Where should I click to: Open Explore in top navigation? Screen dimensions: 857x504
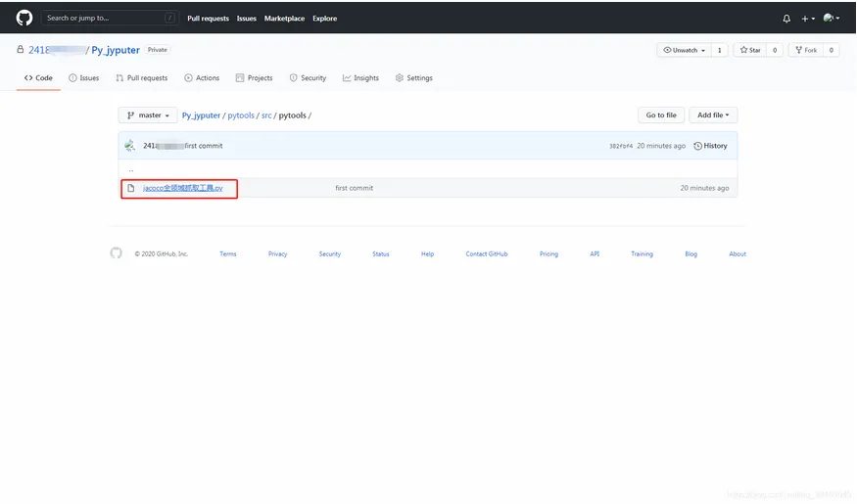pyautogui.click(x=324, y=18)
